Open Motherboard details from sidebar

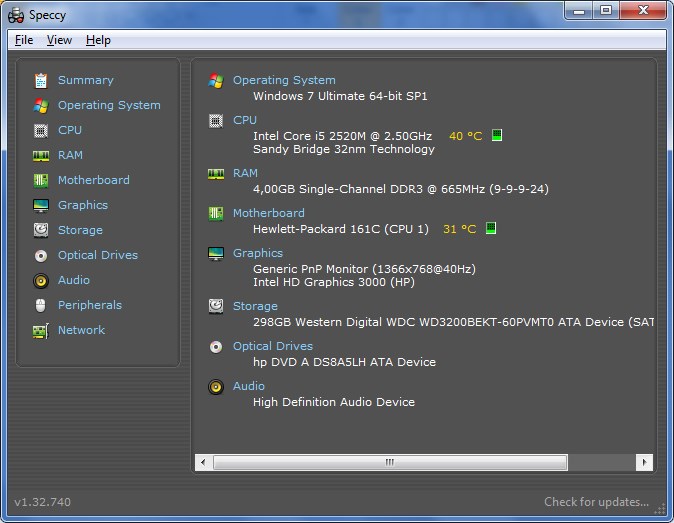tap(94, 180)
